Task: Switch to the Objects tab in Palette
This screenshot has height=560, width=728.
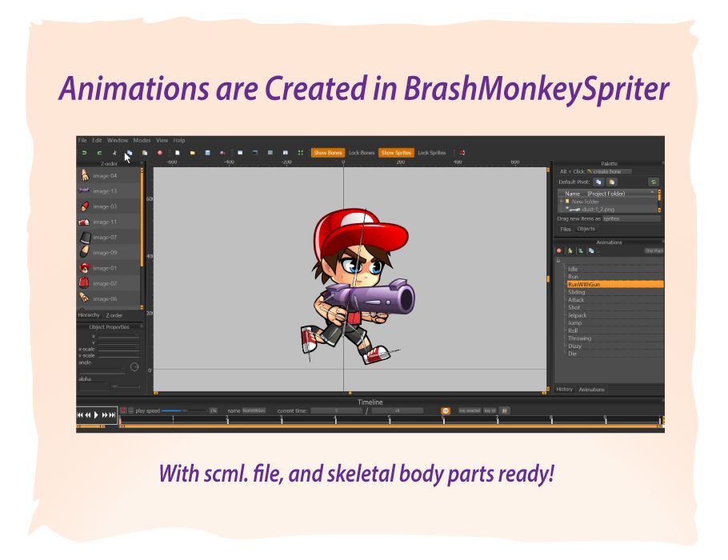Action: (586, 229)
